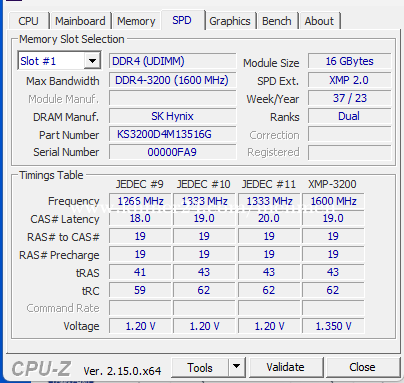Click the empty Registered field
This screenshot has height=383, width=404.
349,152
